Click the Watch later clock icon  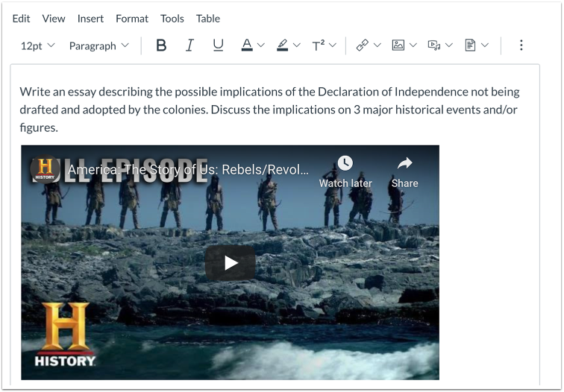point(345,163)
